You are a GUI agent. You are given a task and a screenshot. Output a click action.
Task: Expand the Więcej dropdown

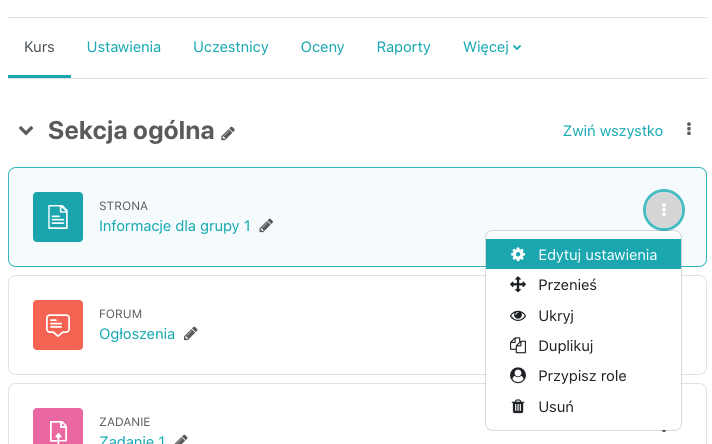pos(492,47)
